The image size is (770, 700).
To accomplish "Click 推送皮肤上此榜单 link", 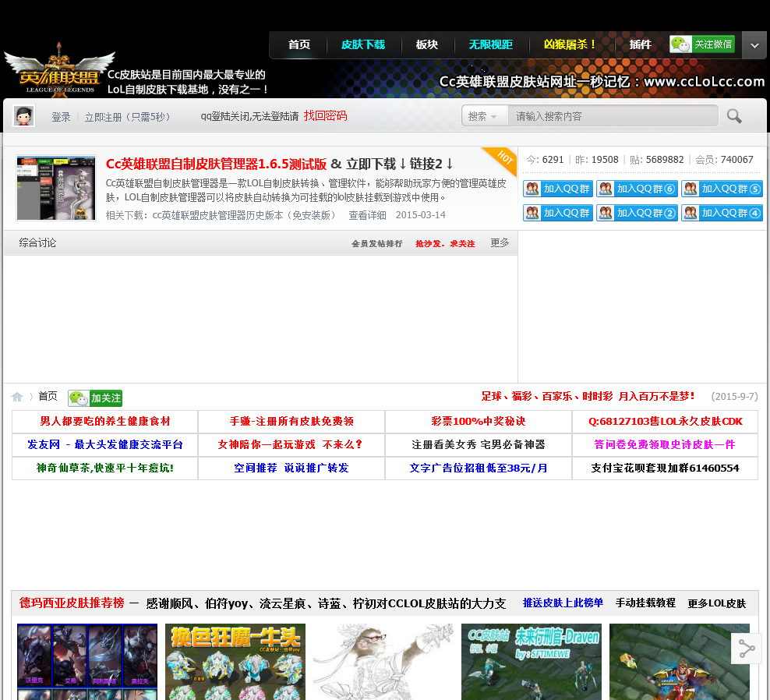I will coord(563,603).
